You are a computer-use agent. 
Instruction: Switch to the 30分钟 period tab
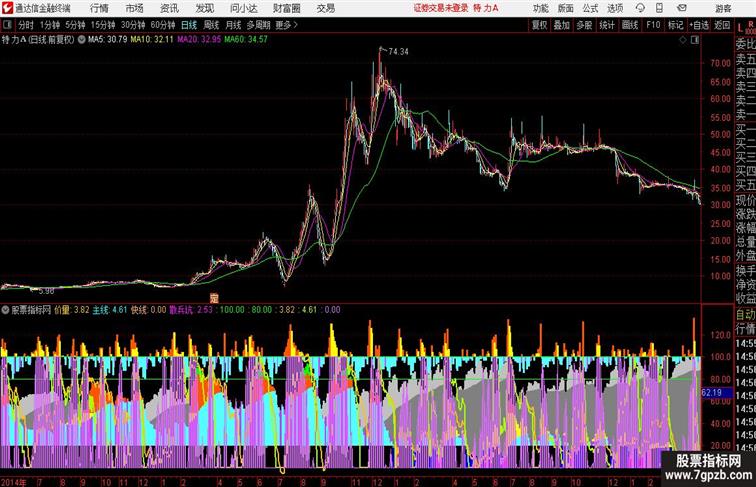[133, 25]
